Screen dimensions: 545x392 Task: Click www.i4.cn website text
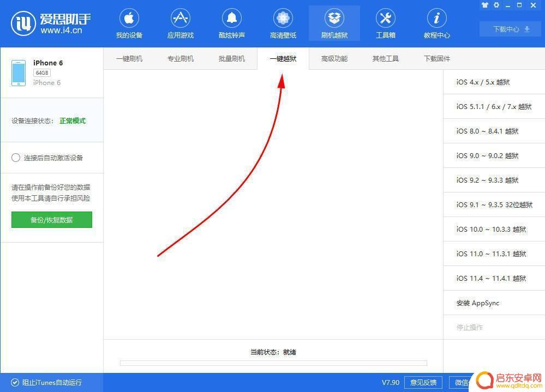(x=61, y=31)
